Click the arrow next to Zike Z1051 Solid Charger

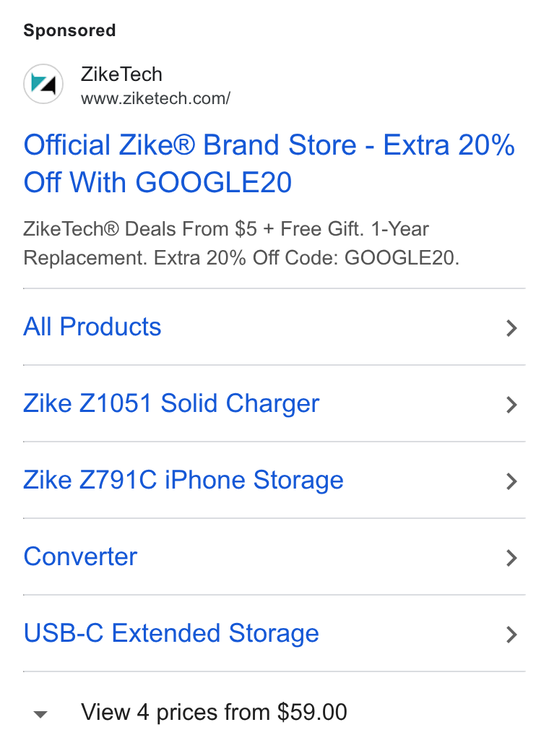tap(511, 405)
